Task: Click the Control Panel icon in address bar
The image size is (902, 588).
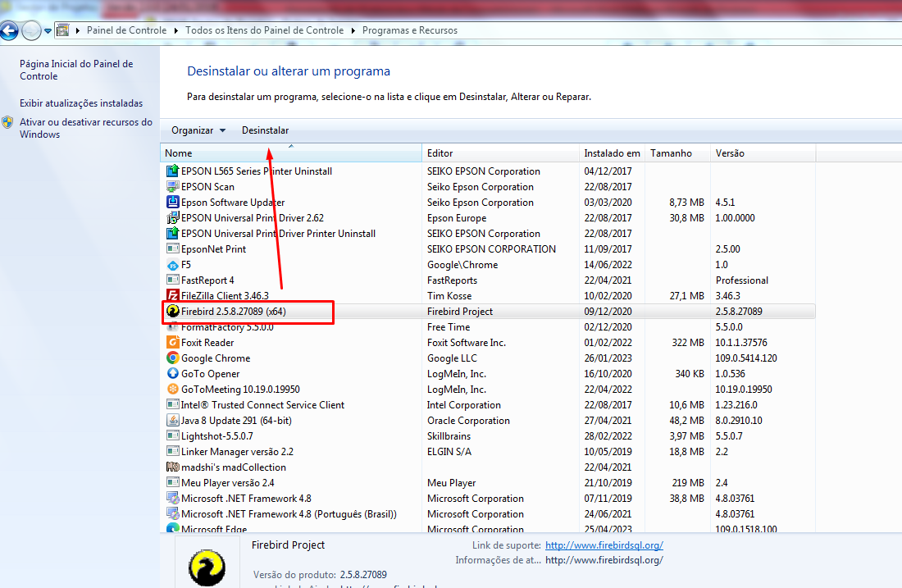Action: point(62,30)
